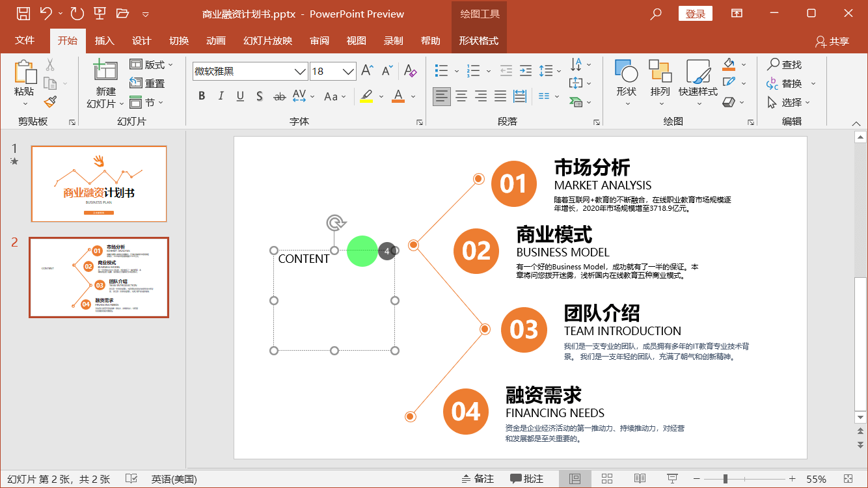Clear all text formatting
This screenshot has width=868, height=488.
pos(410,71)
